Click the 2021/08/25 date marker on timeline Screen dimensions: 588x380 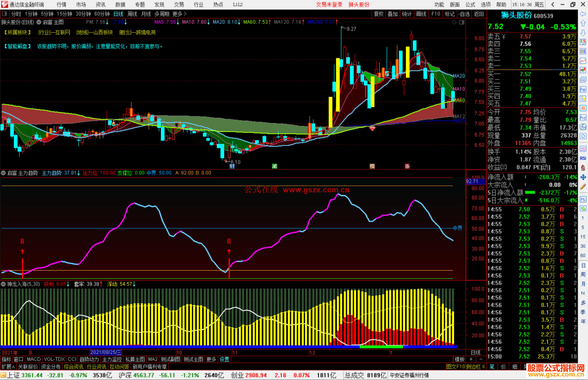click(x=106, y=352)
